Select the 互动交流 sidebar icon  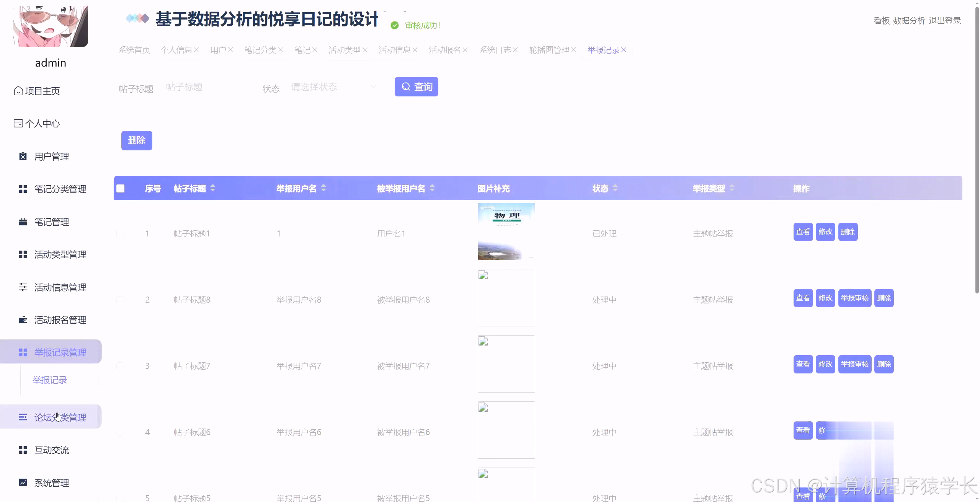click(x=23, y=450)
